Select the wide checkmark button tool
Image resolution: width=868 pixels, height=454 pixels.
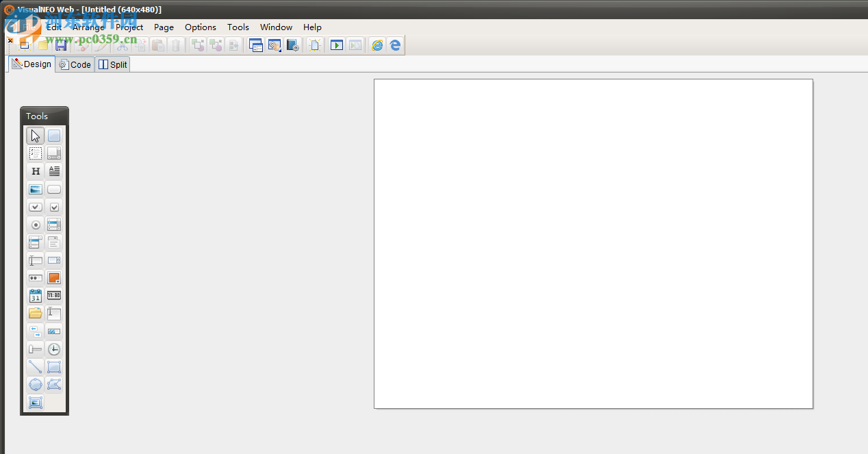click(36, 207)
